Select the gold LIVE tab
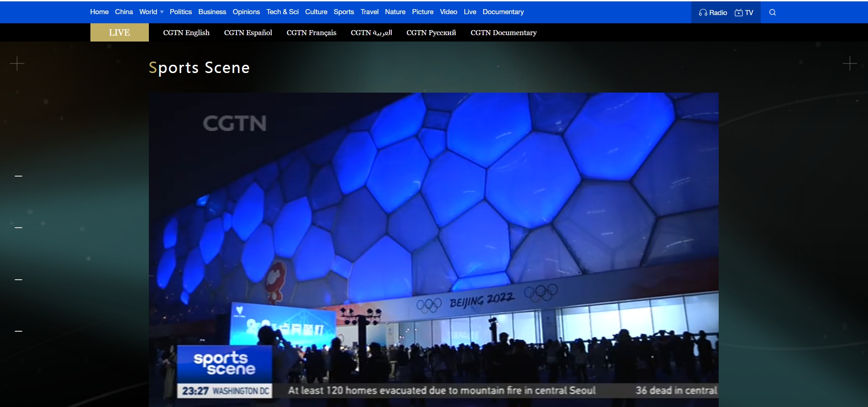Viewport: 868px width, 407px height. pos(119,32)
